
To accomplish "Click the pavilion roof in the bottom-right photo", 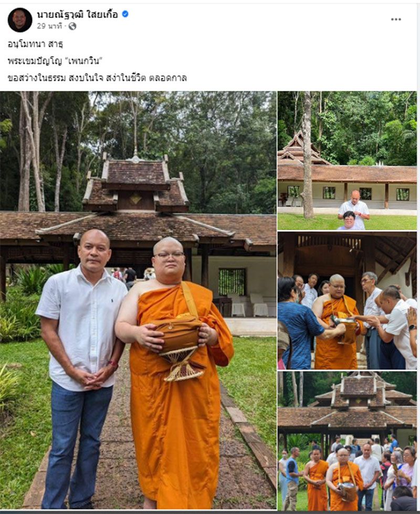I will [x=347, y=403].
